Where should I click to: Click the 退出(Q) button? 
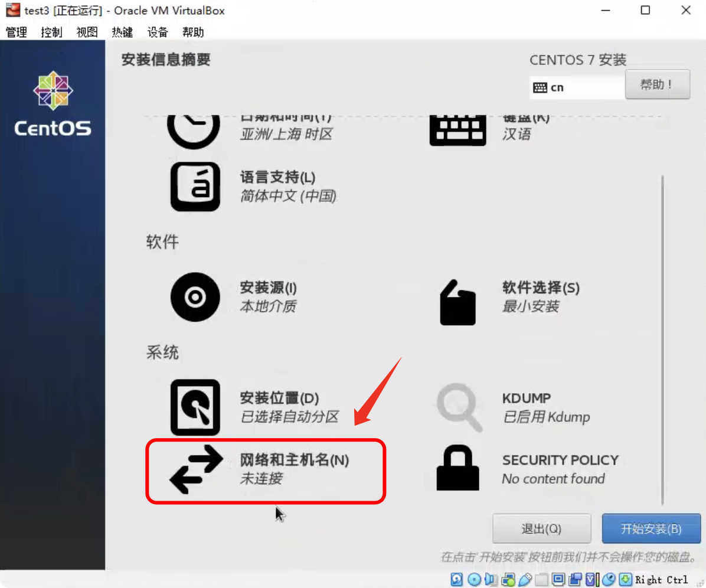[x=541, y=528]
